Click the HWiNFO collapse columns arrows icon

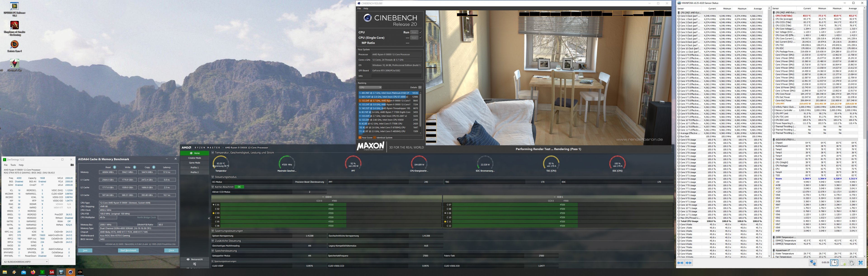688,263
